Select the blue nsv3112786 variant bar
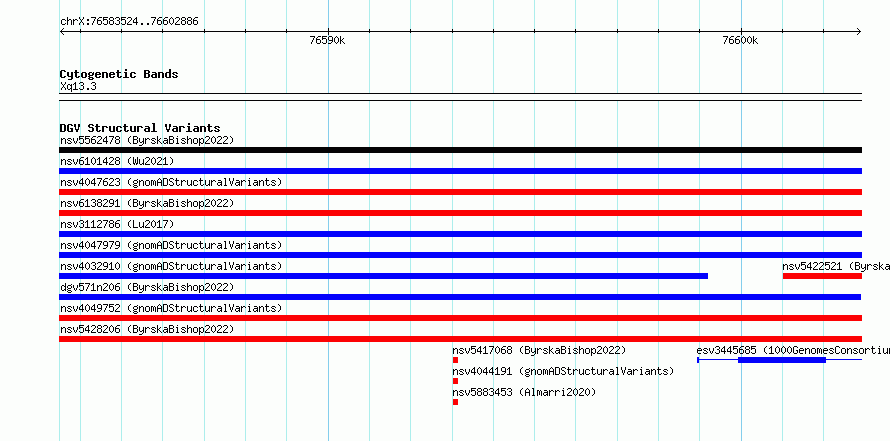890x441 pixels. (x=460, y=234)
